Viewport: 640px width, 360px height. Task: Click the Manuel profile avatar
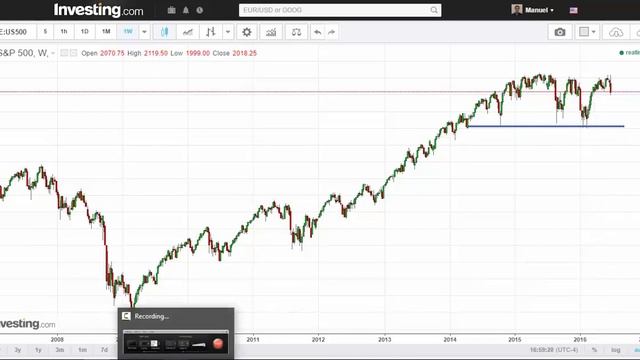(517, 10)
